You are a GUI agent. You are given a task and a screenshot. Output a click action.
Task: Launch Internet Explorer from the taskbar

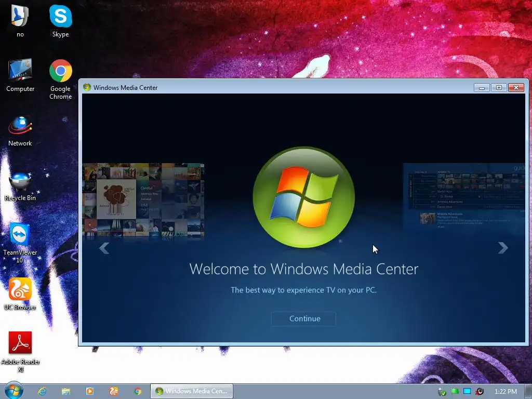pyautogui.click(x=42, y=391)
